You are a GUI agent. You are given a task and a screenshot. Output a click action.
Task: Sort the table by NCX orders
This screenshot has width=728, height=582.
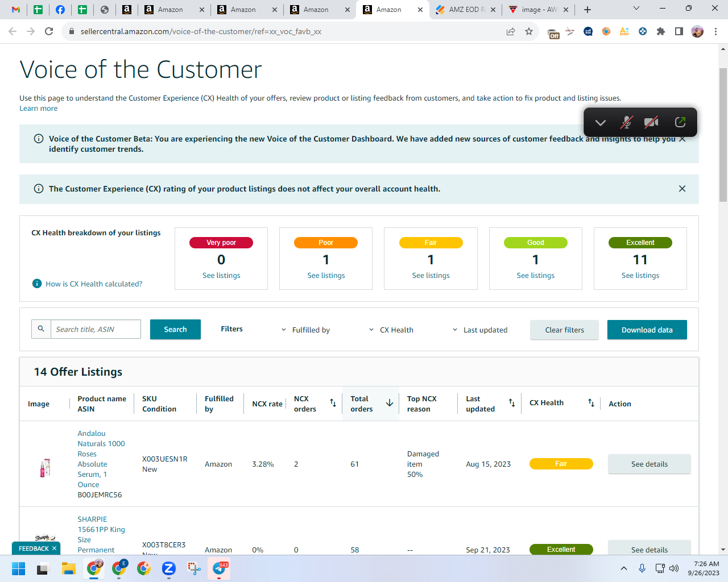tap(333, 403)
